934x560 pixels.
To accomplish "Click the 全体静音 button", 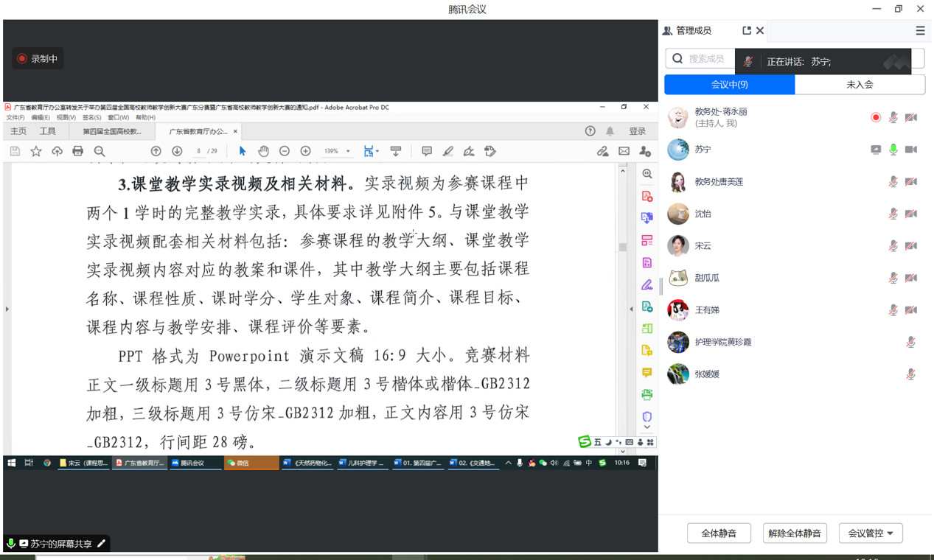I will pos(719,533).
